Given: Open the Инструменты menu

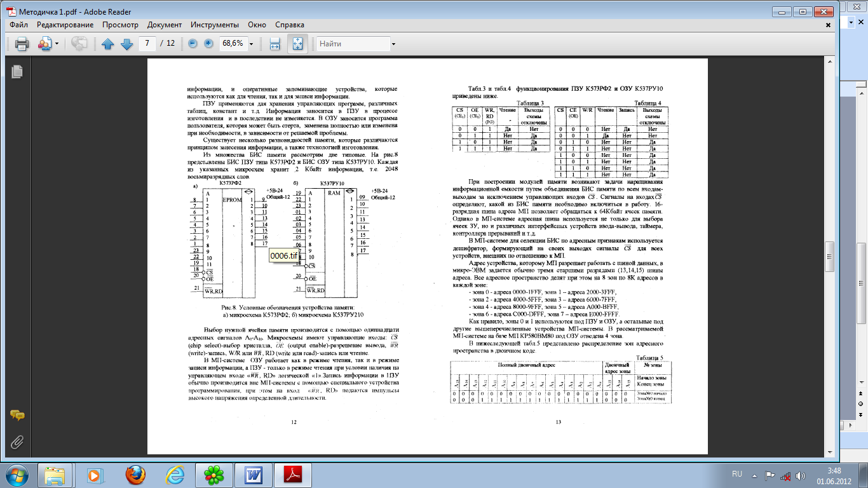Looking at the screenshot, I should 214,25.
